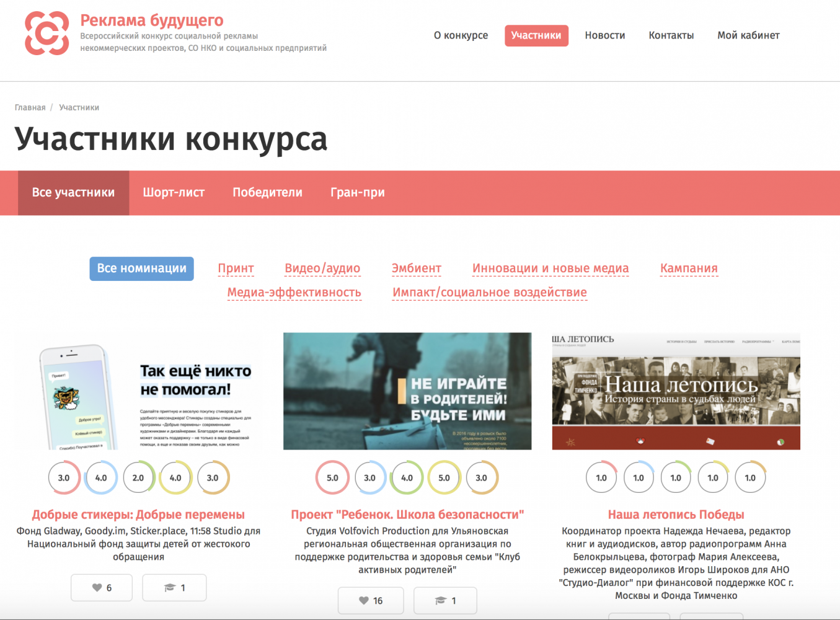The width and height of the screenshot is (840, 620).
Task: Filter by Медиа-эффективность nomination
Action: coord(294,293)
